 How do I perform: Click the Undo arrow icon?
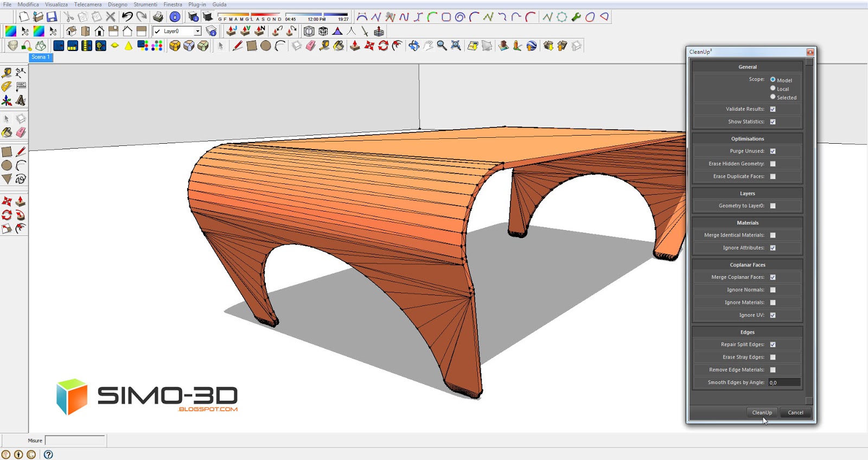coord(127,17)
